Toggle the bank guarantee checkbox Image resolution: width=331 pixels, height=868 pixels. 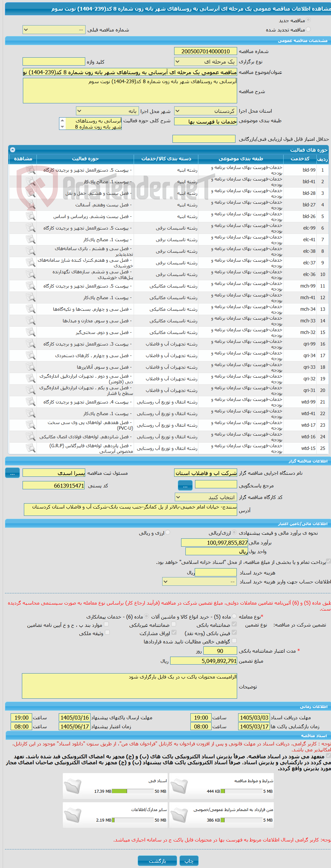(x=234, y=624)
